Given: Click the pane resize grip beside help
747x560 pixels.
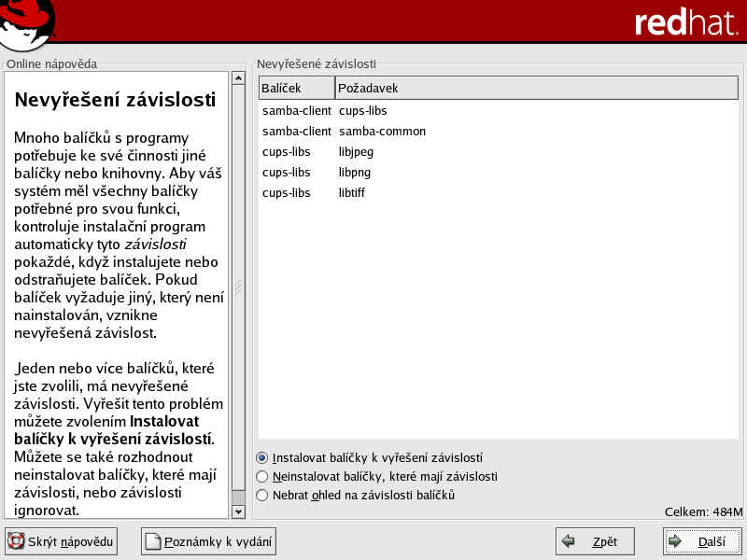Looking at the screenshot, I should tap(238, 287).
